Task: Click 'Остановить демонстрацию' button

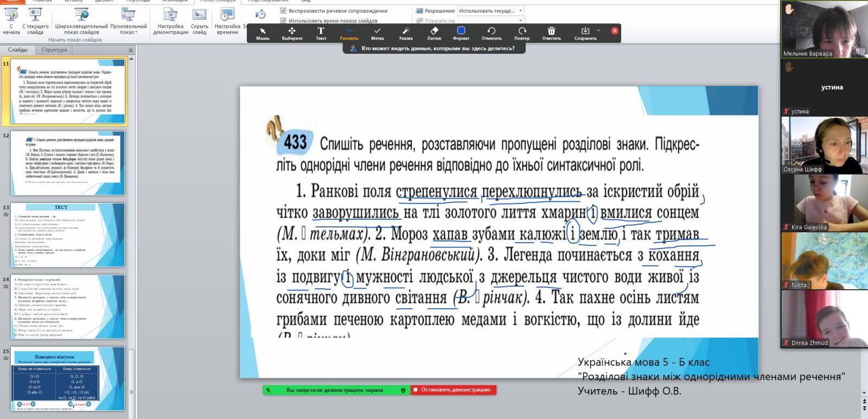Action: pos(453,390)
